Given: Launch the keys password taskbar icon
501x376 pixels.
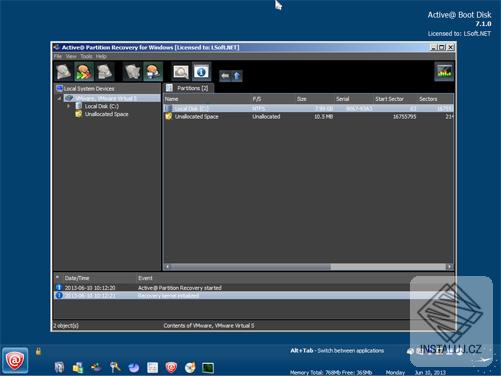Looking at the screenshot, I should point(115,367).
